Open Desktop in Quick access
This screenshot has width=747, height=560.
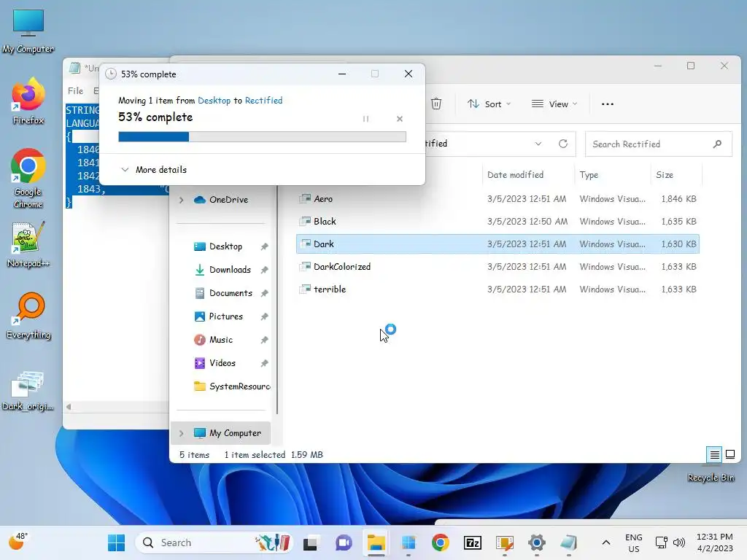point(217,246)
